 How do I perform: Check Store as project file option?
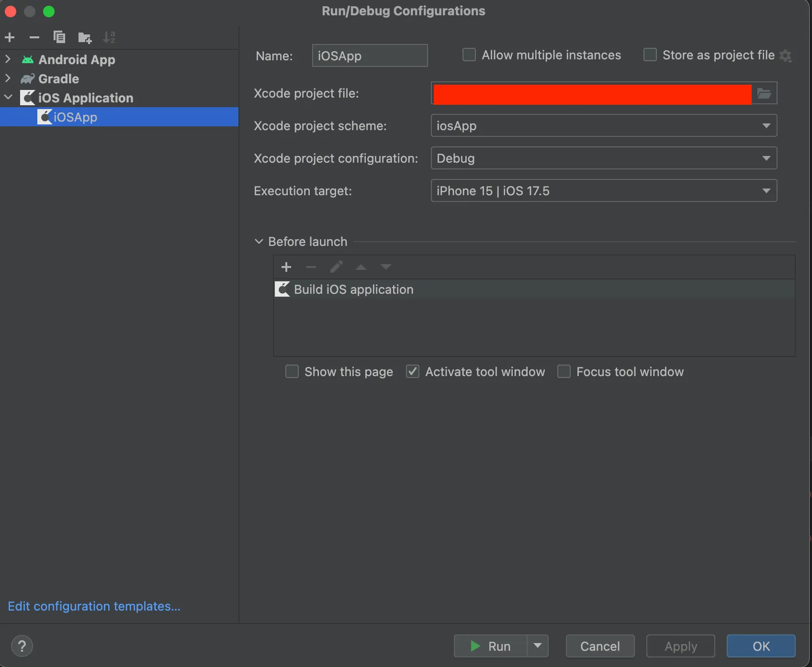[650, 55]
